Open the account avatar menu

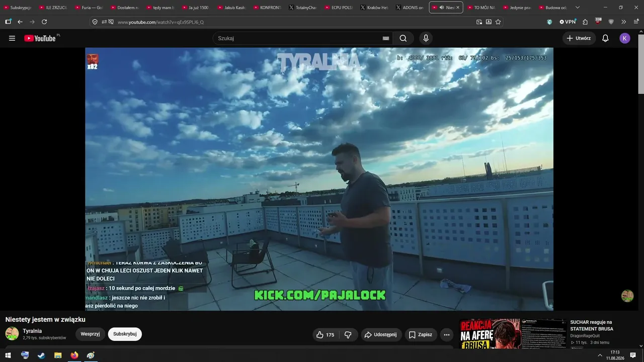point(625,38)
